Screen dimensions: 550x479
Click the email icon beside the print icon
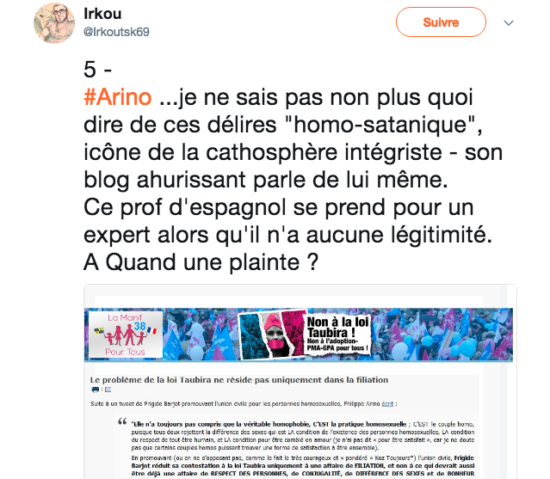tap(108, 390)
